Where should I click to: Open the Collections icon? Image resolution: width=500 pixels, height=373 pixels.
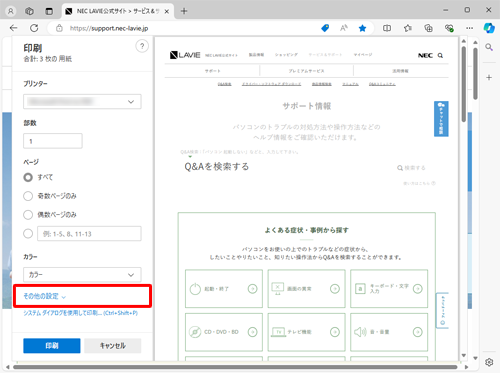tap(428, 28)
